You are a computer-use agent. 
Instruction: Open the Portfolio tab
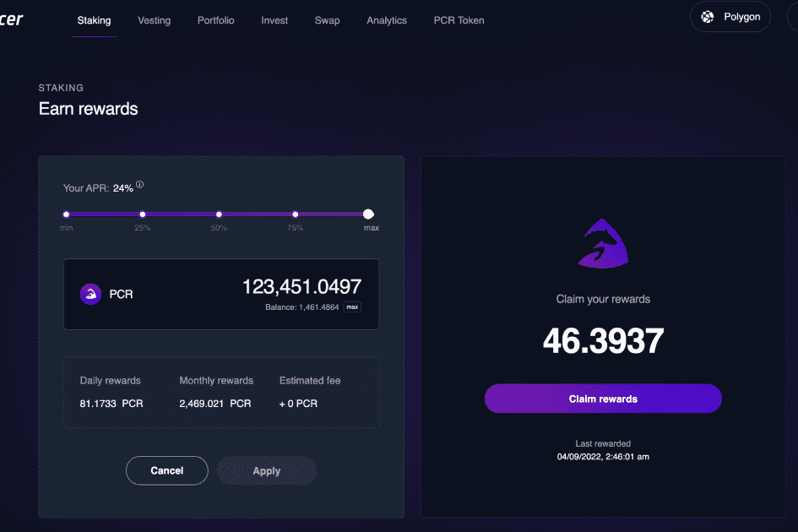click(x=215, y=20)
